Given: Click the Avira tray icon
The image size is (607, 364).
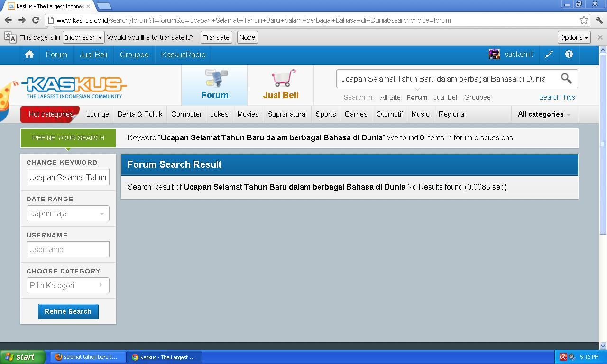Looking at the screenshot, I should click(563, 357).
